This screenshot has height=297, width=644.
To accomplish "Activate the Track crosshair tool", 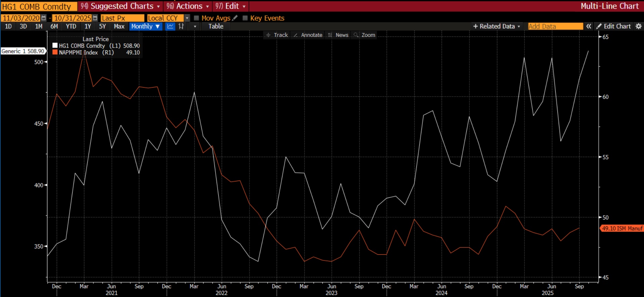I will pyautogui.click(x=277, y=35).
